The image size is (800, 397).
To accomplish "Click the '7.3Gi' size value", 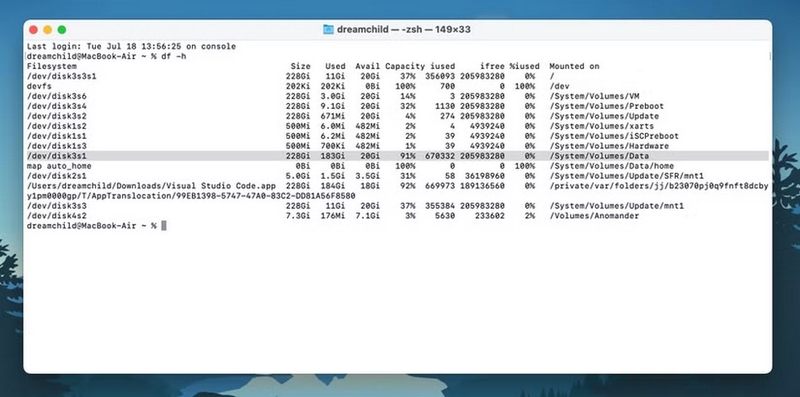I will pyautogui.click(x=298, y=216).
